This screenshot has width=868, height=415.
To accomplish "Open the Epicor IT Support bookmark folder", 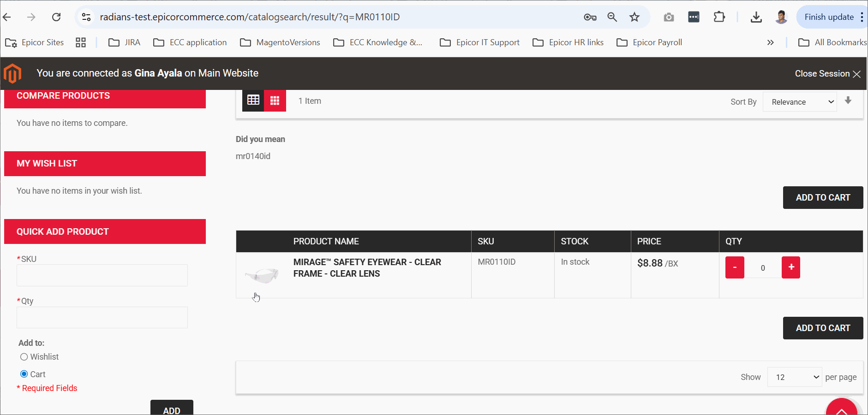I will tap(480, 42).
